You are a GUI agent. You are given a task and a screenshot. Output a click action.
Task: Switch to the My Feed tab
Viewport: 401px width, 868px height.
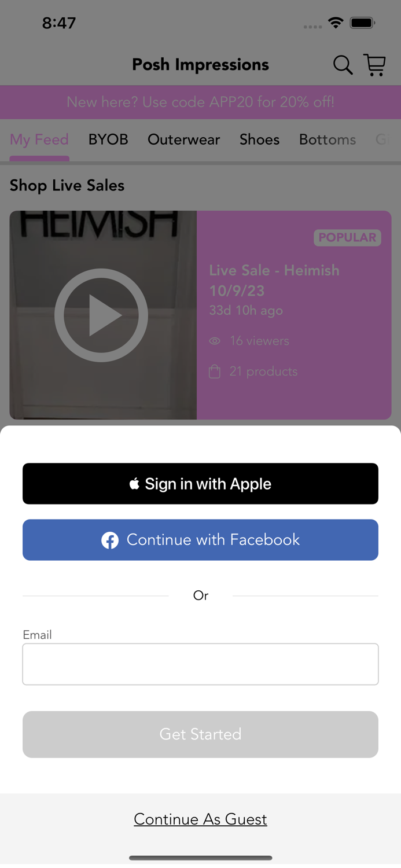click(x=39, y=139)
